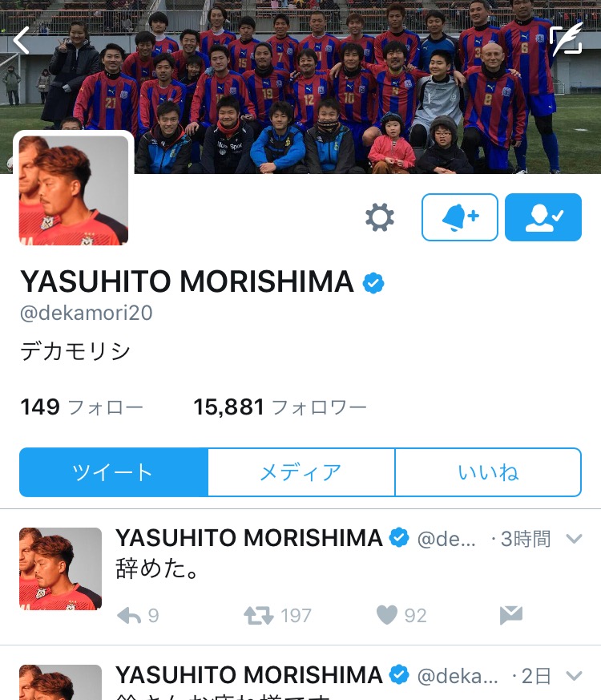Tap the verified badge next to the profile name
Viewport: 601px width, 700px height.
pyautogui.click(x=373, y=282)
